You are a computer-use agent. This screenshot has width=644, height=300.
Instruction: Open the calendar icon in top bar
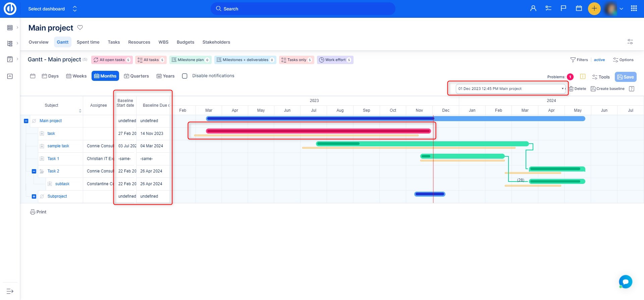579,9
